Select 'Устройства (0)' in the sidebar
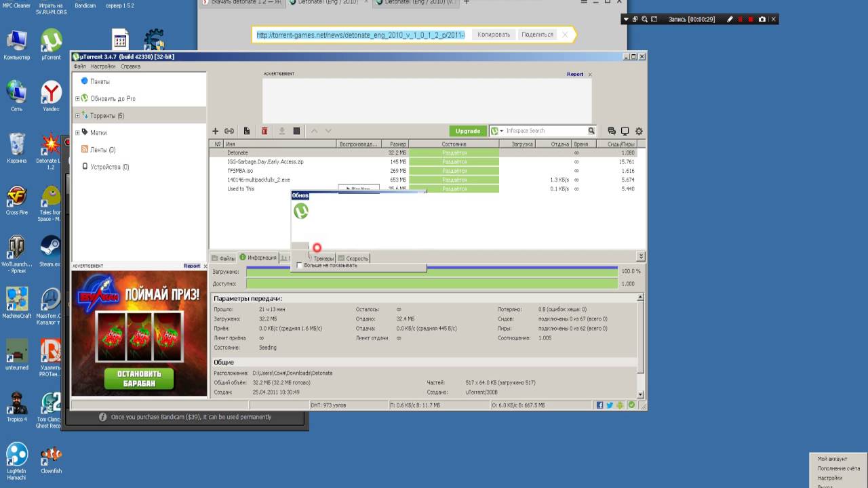Image resolution: width=868 pixels, height=488 pixels. point(109,167)
